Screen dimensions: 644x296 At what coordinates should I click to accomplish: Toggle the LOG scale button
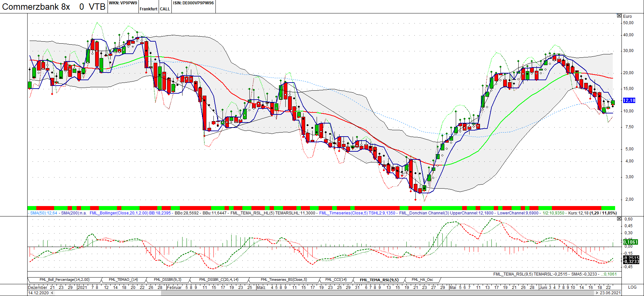click(x=632, y=287)
